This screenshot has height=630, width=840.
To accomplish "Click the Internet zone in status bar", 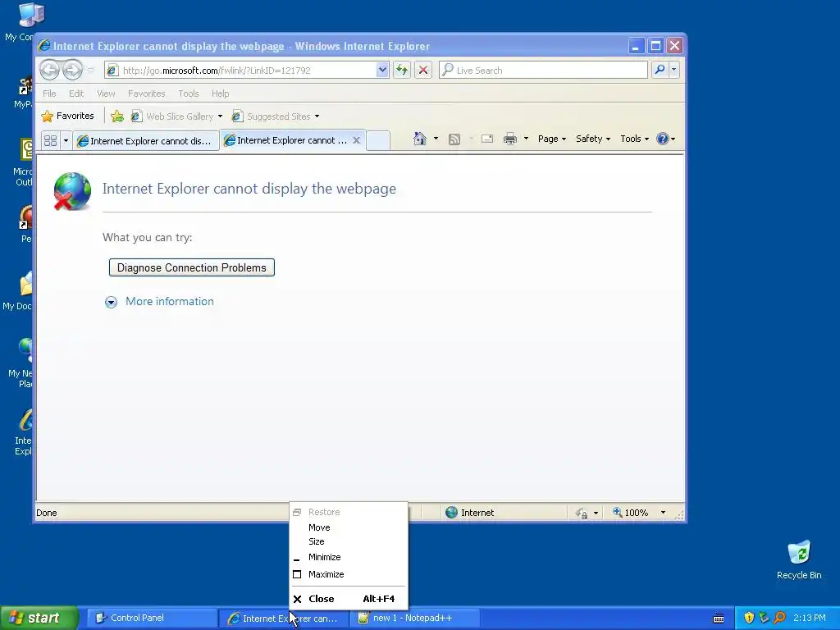I will click(x=470, y=513).
